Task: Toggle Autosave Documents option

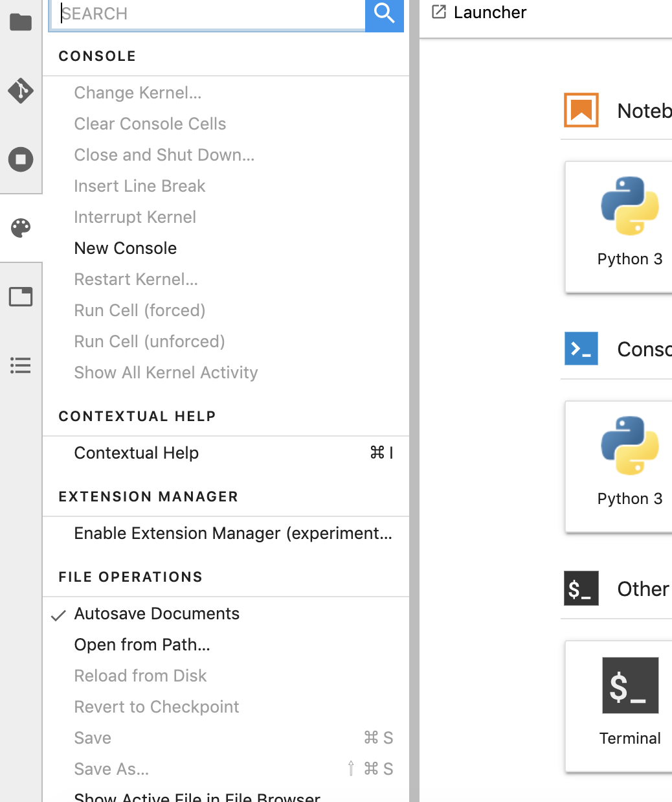Action: 157,613
